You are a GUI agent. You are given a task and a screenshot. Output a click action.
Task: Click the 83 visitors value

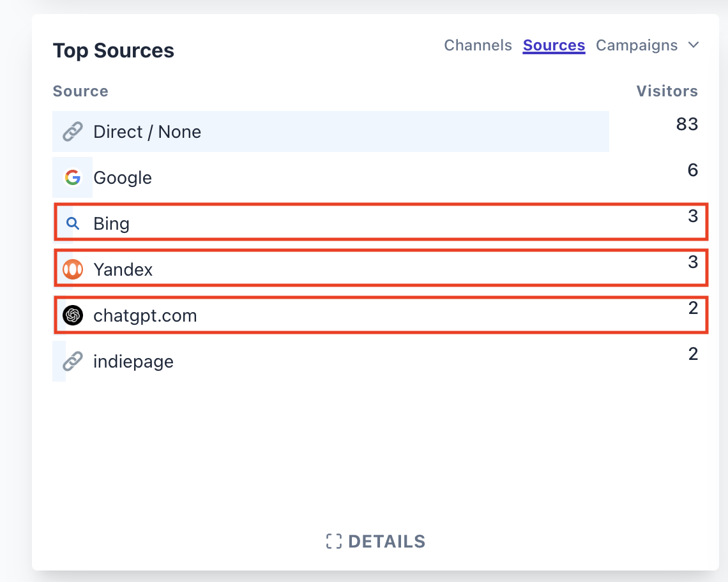click(x=687, y=124)
